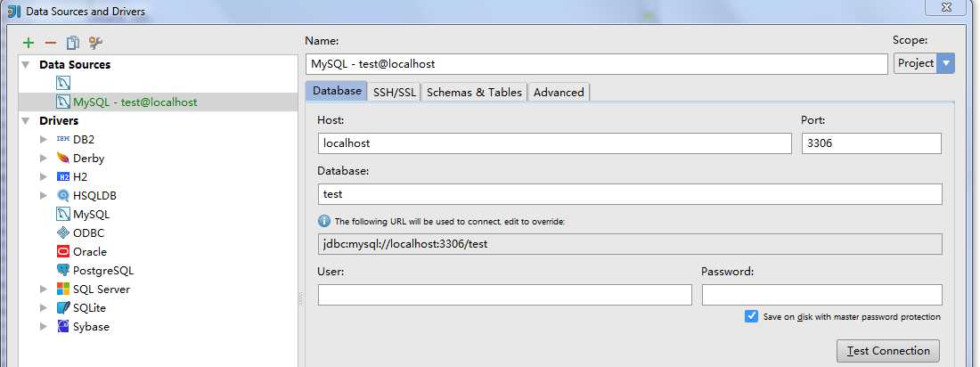Click the HSQLDB driver icon
The image size is (980, 367).
[x=63, y=195]
